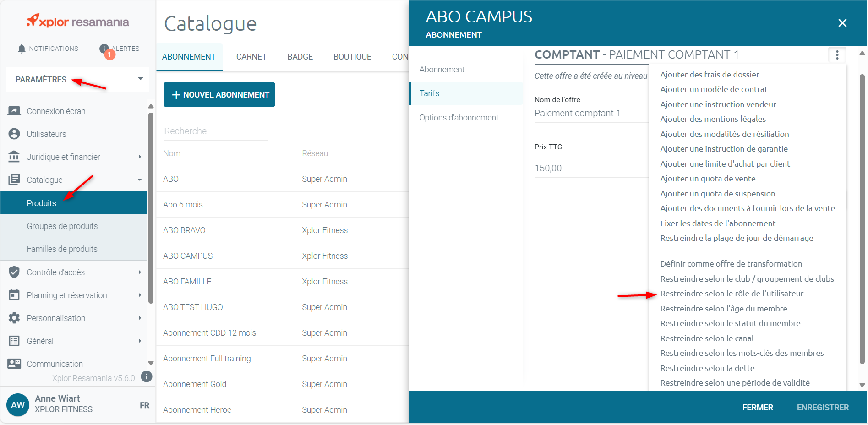
Task: Choose Ajouter des modalités de résiliation
Action: click(725, 134)
